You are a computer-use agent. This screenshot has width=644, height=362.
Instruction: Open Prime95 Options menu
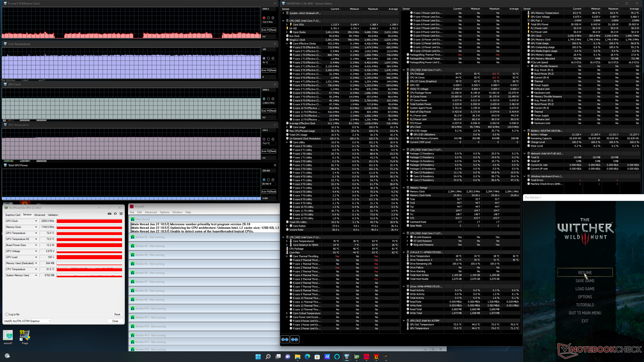[164, 212]
